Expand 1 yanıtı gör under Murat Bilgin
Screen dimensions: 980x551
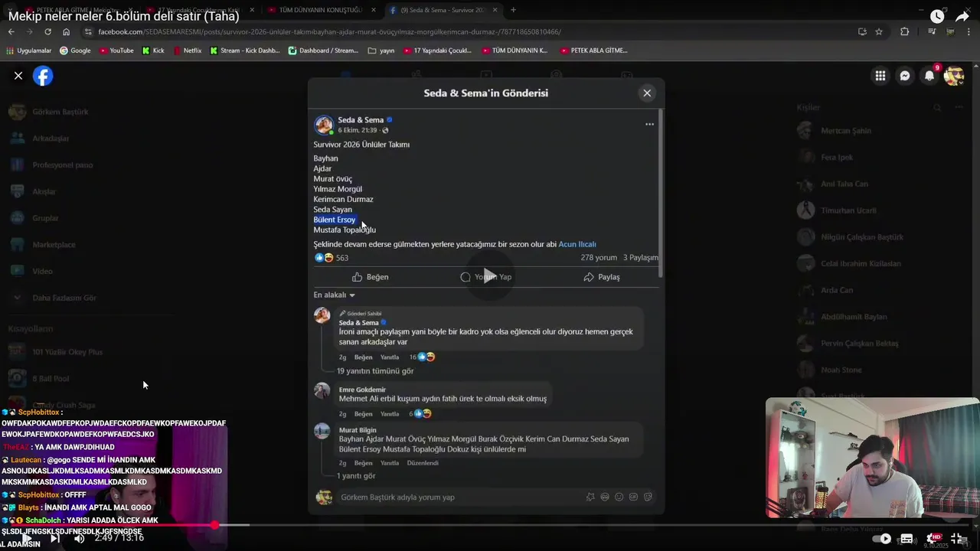356,476
